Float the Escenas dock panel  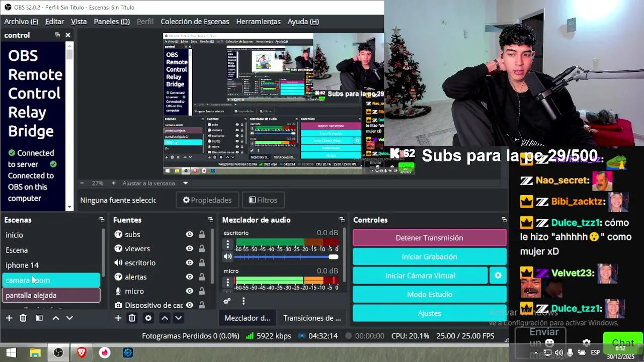click(102, 220)
